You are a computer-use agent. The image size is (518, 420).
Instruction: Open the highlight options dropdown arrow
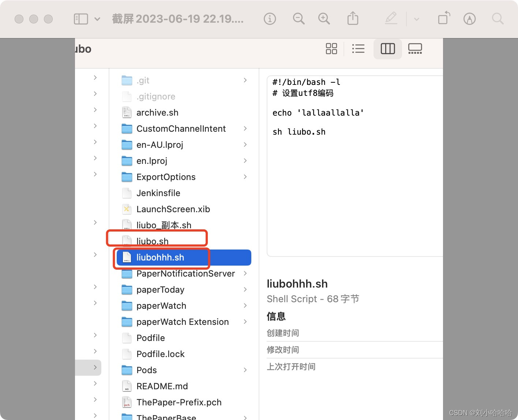click(x=416, y=19)
